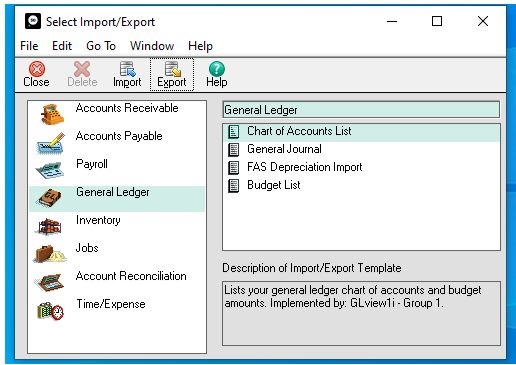Select the Accounts Receivable cash register icon
The image size is (516, 365).
click(x=52, y=114)
